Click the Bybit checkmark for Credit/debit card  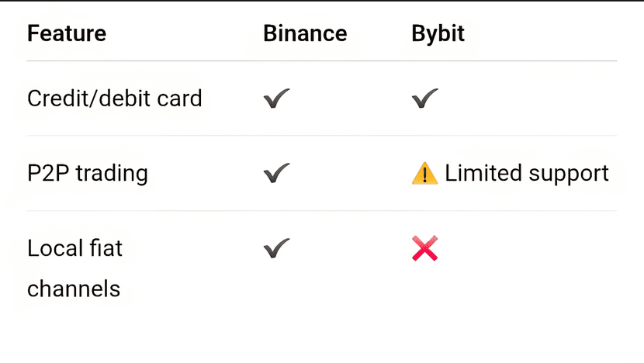424,99
